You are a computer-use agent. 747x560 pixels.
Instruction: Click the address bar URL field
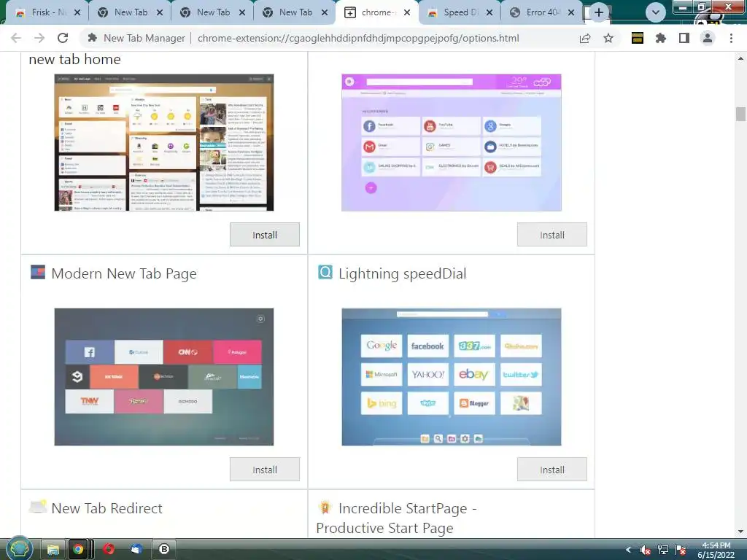[x=358, y=38]
